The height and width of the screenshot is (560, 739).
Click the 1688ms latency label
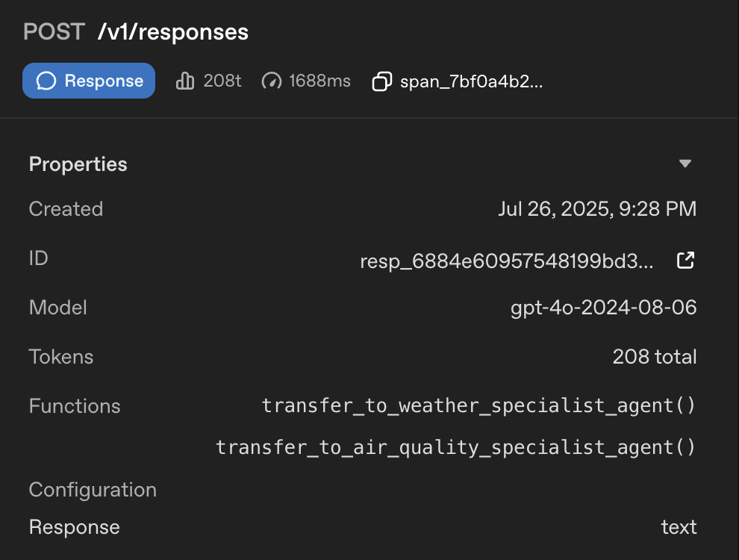coord(319,81)
